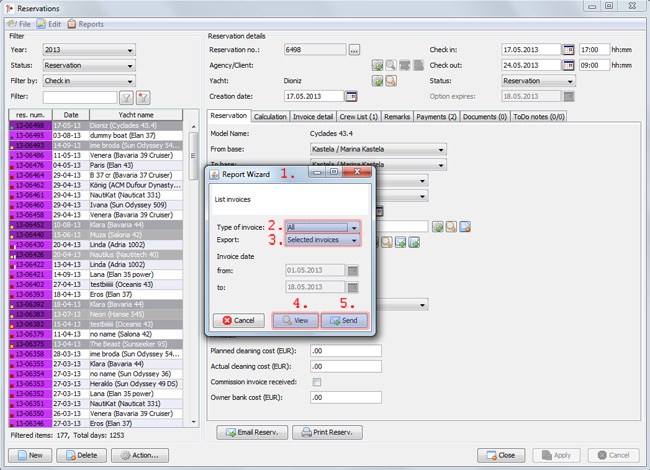650x470 pixels.
Task: Expand the To base dropdown arrow
Action: 441,165
